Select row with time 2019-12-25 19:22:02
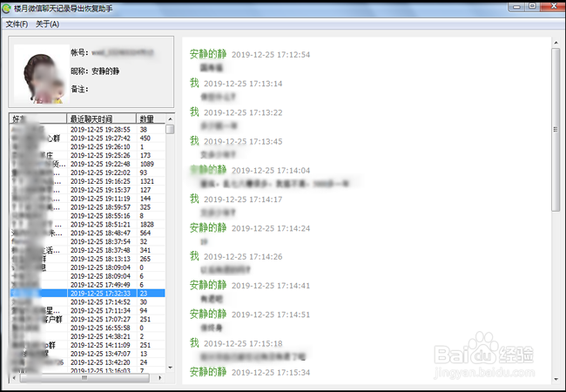 point(87,172)
